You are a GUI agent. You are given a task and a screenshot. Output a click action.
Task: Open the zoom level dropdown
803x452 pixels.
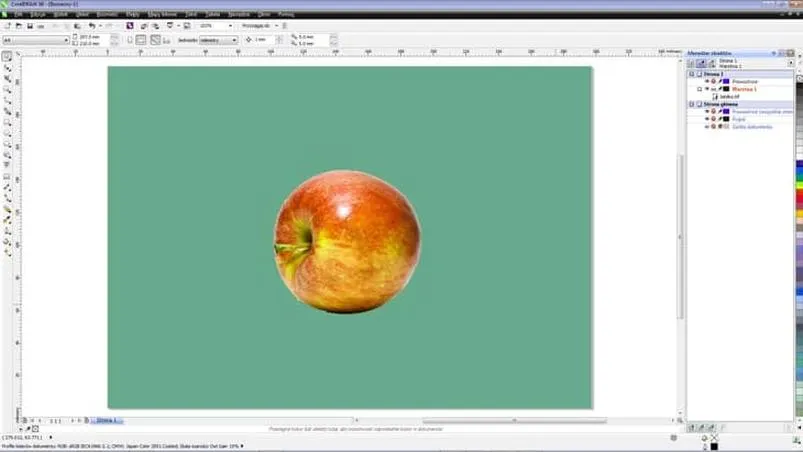click(230, 26)
